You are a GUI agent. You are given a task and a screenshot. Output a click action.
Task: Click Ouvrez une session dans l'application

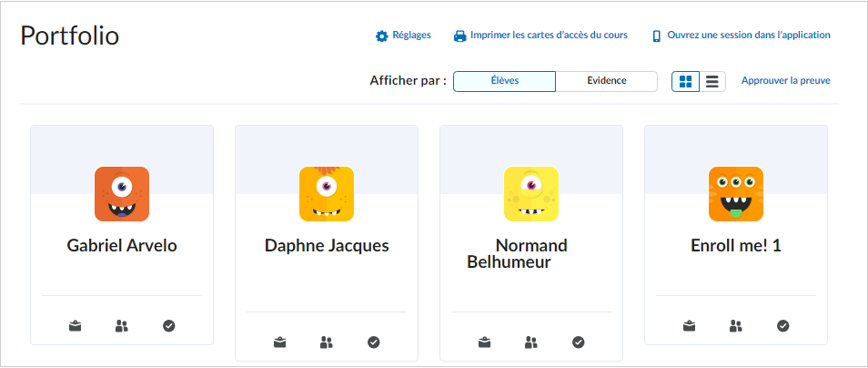tap(749, 35)
